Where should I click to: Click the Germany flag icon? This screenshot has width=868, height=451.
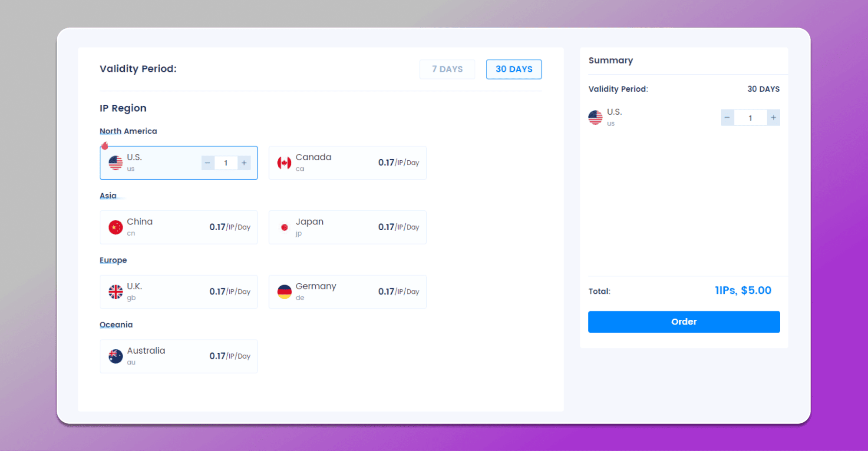coord(284,292)
